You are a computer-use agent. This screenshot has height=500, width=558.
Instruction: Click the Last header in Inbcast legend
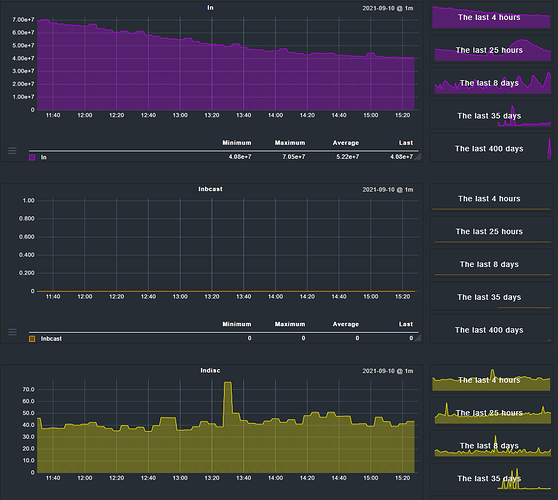click(x=406, y=324)
